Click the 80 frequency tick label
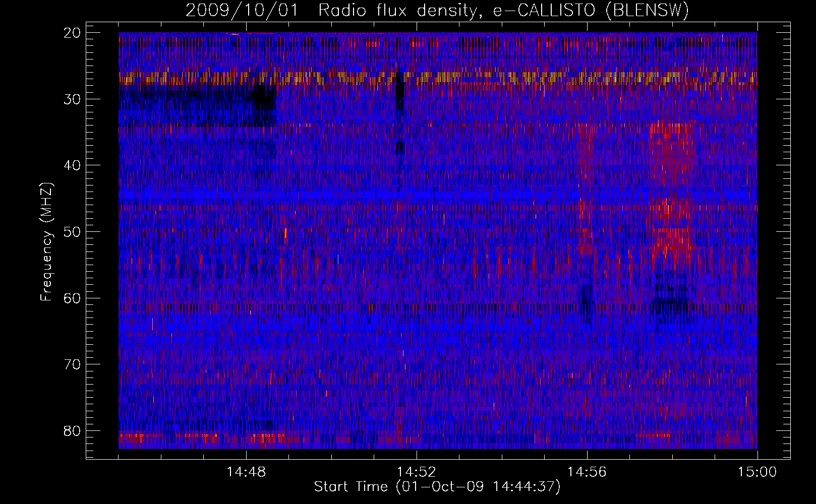Viewport: 816px width, 504px height. (x=73, y=431)
